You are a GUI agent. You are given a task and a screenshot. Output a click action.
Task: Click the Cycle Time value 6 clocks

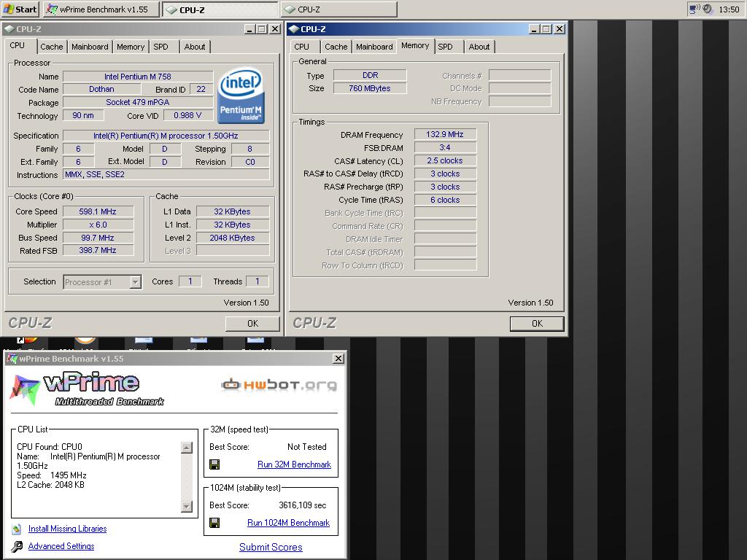(445, 200)
